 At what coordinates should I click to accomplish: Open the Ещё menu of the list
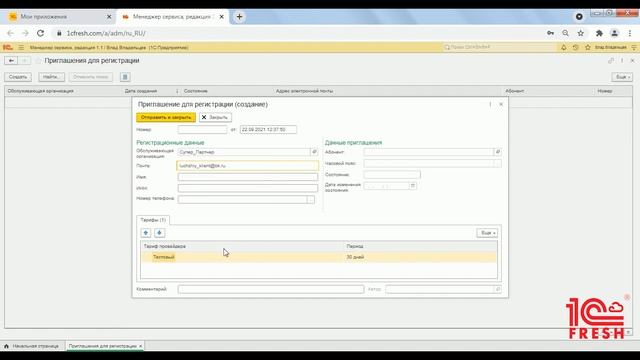(x=622, y=77)
